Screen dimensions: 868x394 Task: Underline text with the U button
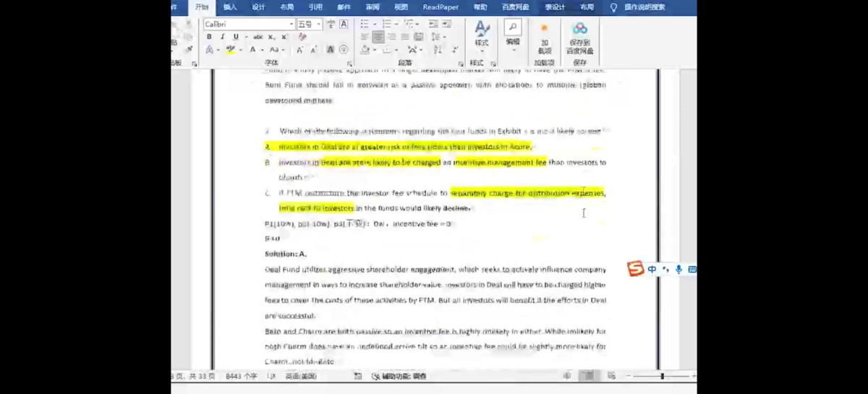click(x=235, y=37)
